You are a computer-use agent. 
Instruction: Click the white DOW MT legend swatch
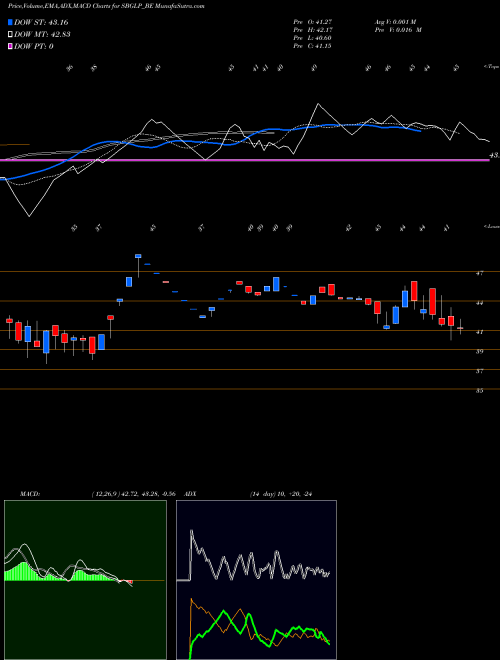(x=10, y=35)
